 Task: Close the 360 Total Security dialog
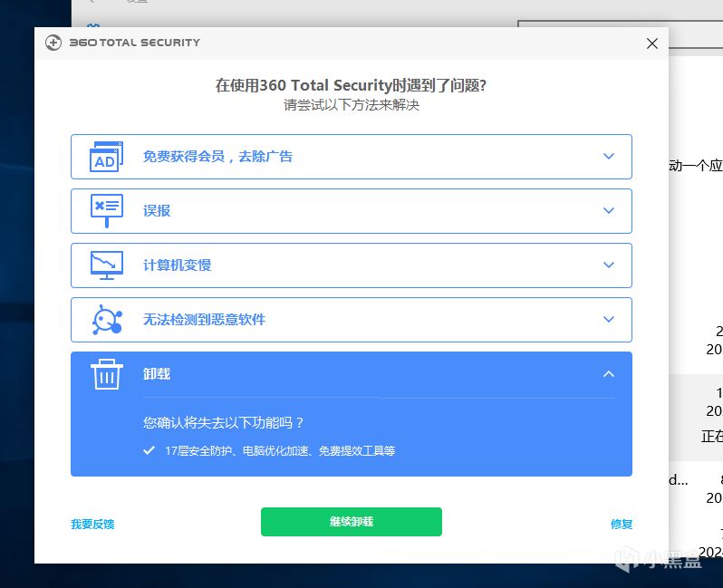pyautogui.click(x=651, y=43)
